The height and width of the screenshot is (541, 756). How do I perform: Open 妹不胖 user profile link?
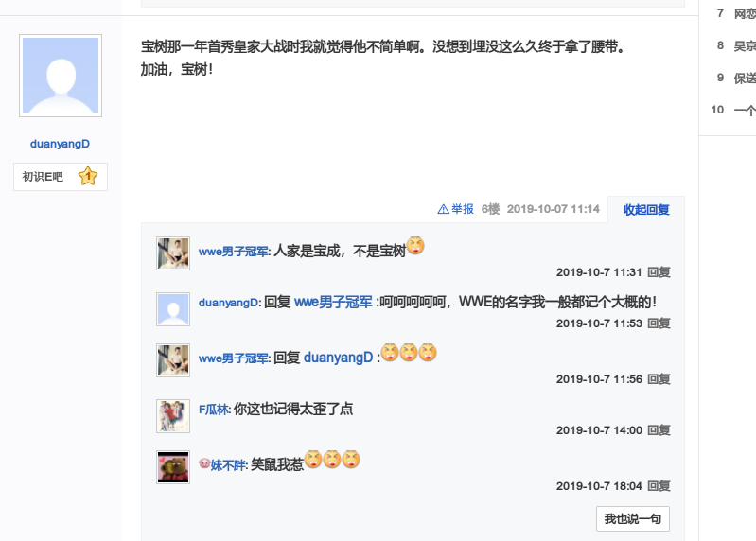(x=229, y=465)
